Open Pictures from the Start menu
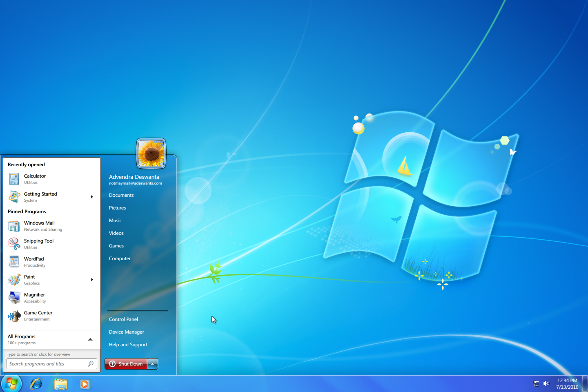This screenshot has height=392, width=588. pyautogui.click(x=118, y=208)
